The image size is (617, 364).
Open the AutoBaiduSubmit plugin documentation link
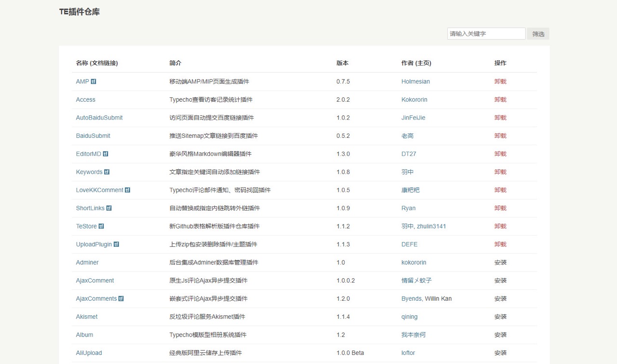99,118
